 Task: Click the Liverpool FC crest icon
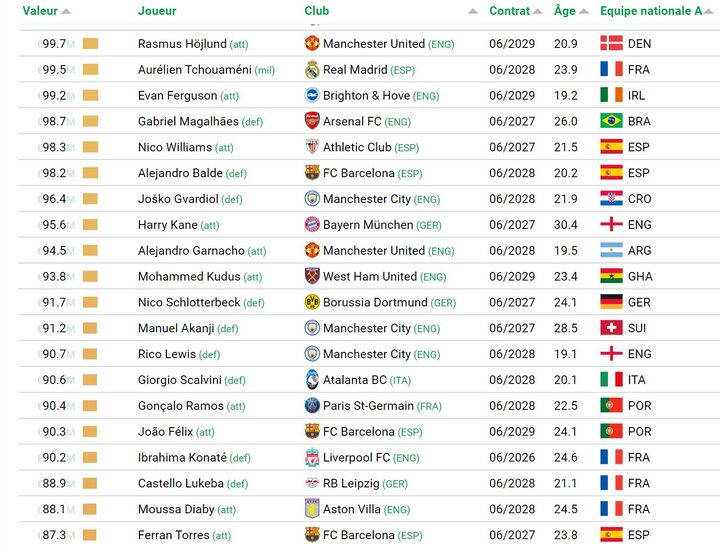pyautogui.click(x=312, y=457)
